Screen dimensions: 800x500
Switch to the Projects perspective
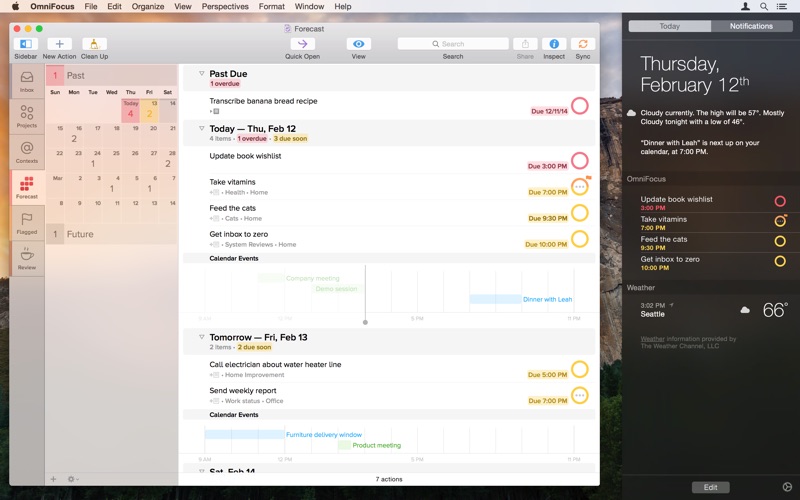click(27, 117)
